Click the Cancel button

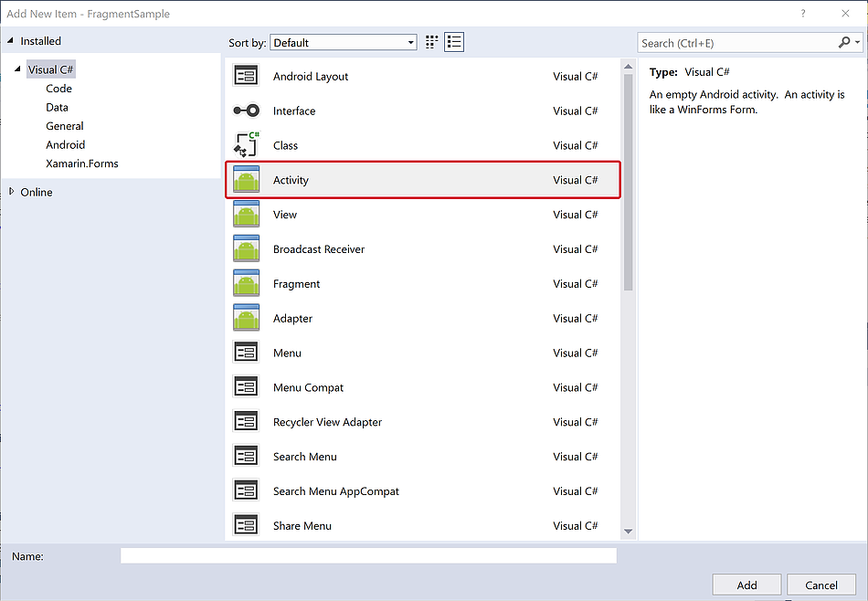820,585
